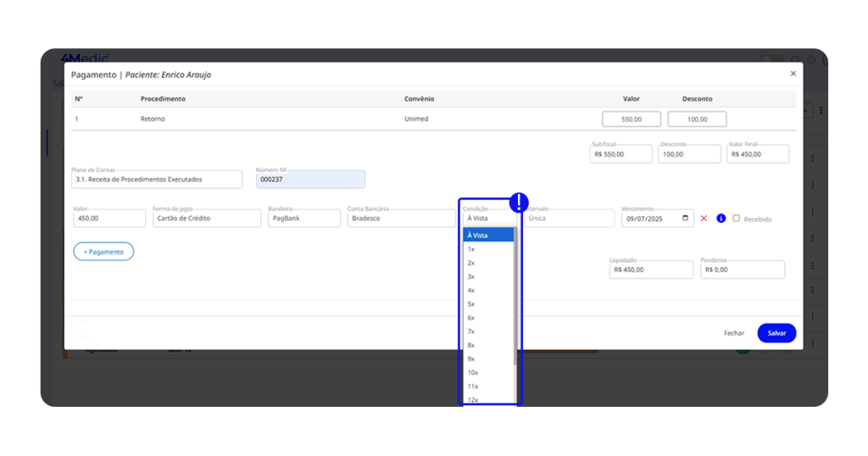Close the Pagamento dialog with the X
The image size is (868, 456).
click(793, 74)
